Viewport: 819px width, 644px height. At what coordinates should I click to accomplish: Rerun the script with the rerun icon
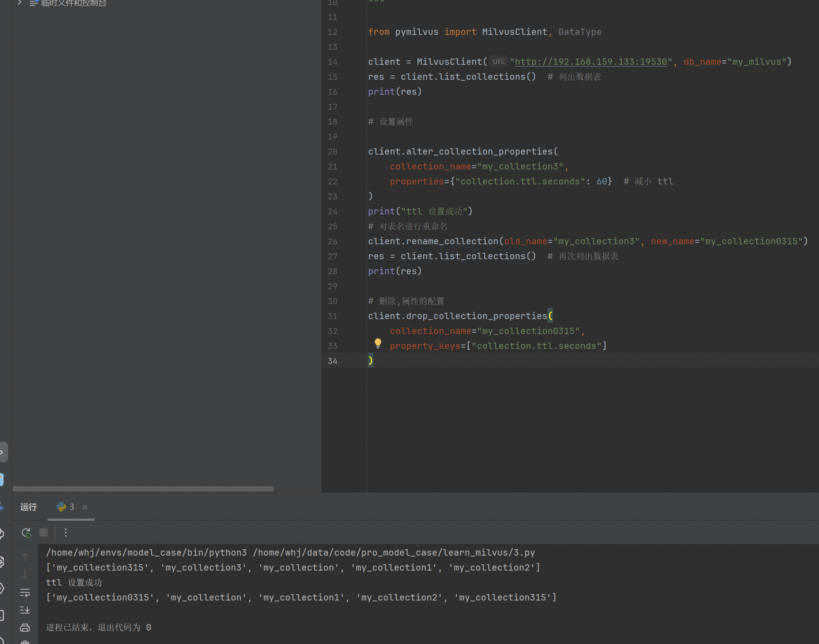pos(26,533)
